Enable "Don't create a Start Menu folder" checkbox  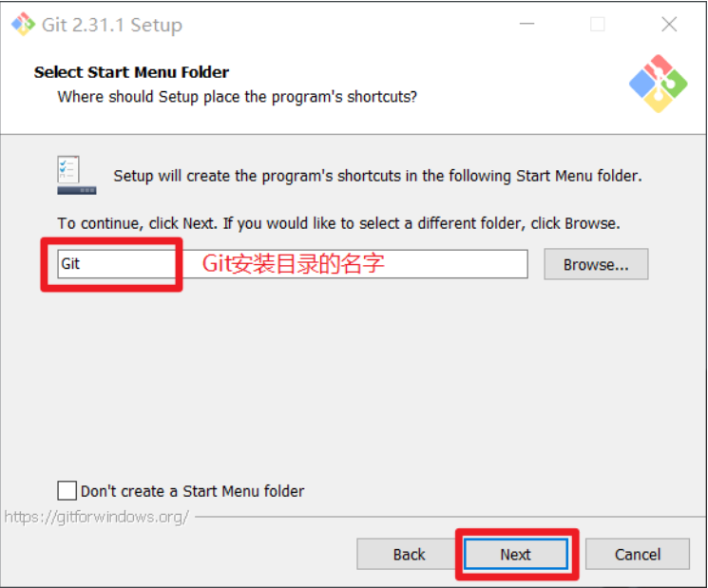pos(67,490)
